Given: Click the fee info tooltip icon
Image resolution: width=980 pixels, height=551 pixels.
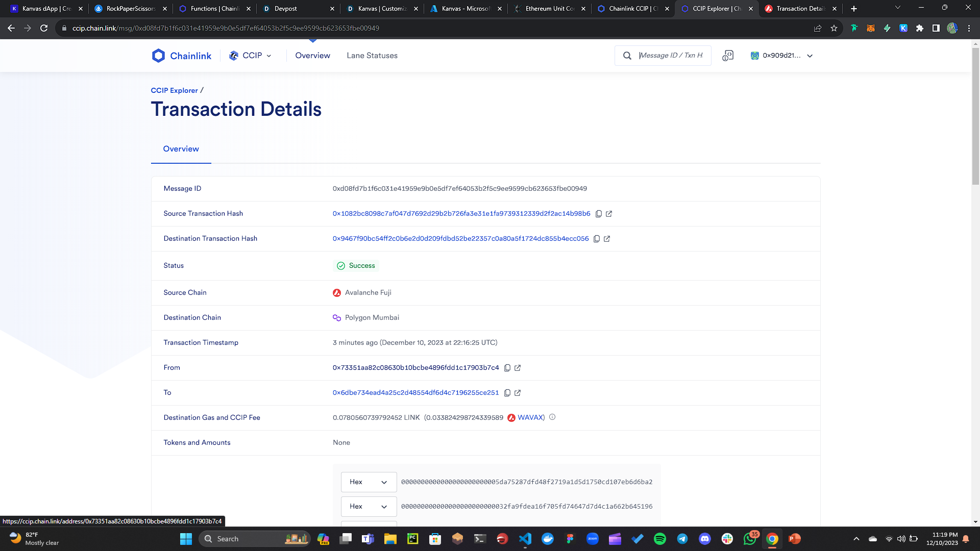Looking at the screenshot, I should point(552,417).
